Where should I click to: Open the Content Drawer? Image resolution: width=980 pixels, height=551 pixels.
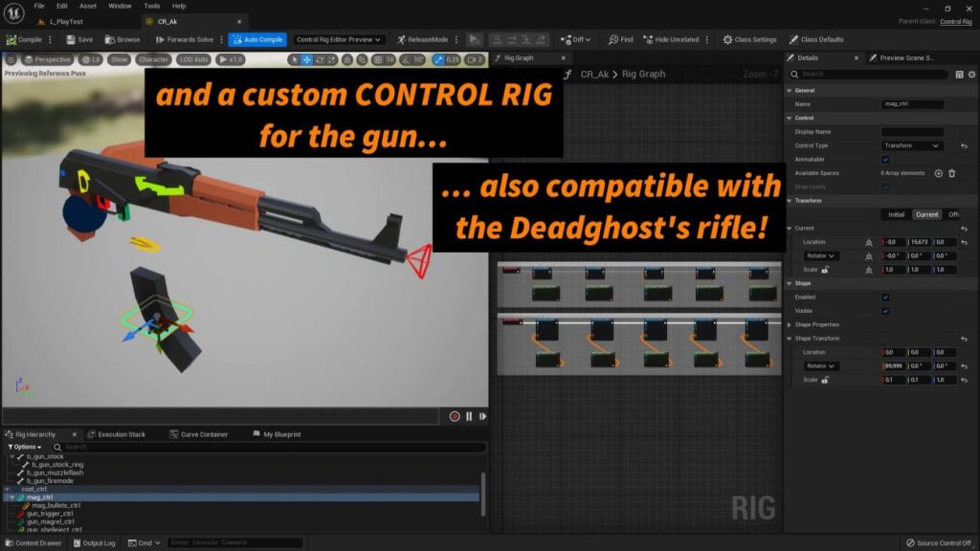pos(33,543)
